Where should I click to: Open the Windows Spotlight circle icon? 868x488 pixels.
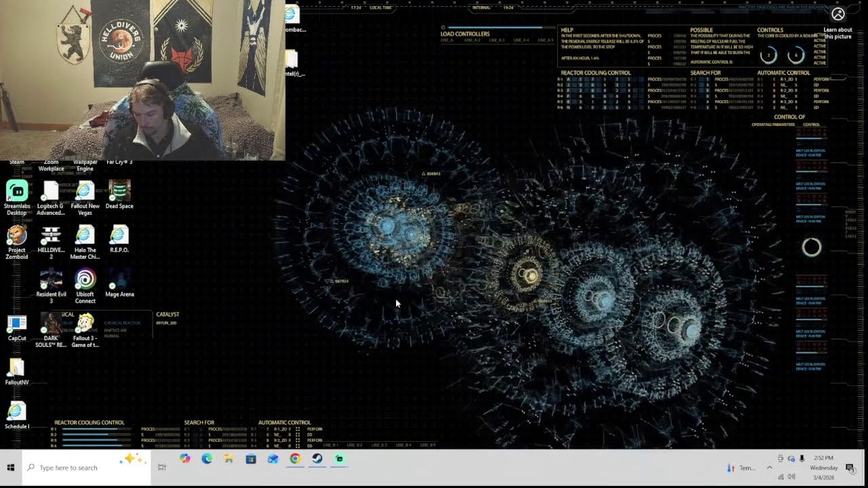click(838, 14)
